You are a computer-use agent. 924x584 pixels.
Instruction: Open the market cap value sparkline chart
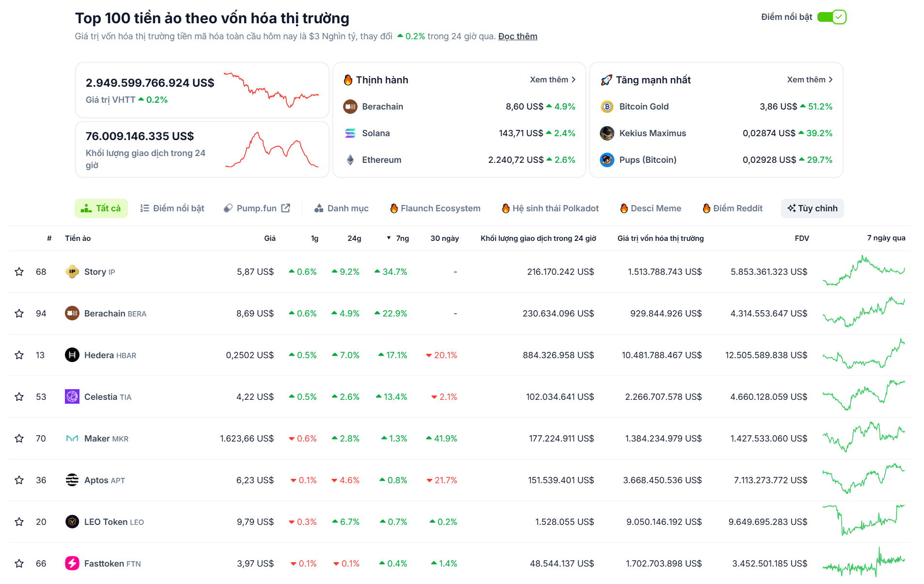pos(271,90)
